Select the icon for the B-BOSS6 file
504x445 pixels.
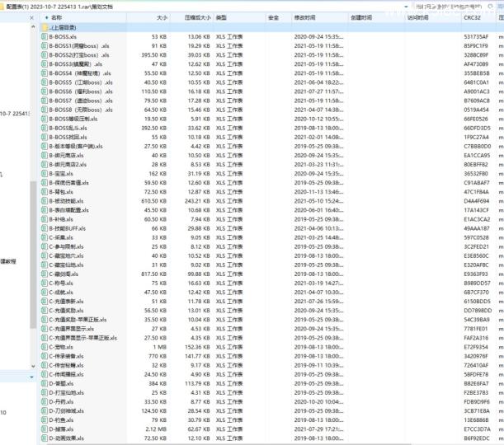pos(45,91)
